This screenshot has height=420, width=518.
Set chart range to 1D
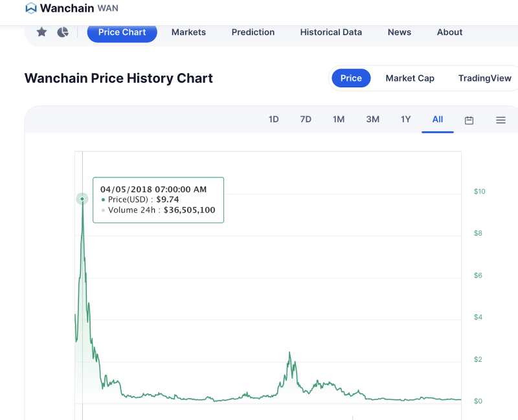point(274,119)
